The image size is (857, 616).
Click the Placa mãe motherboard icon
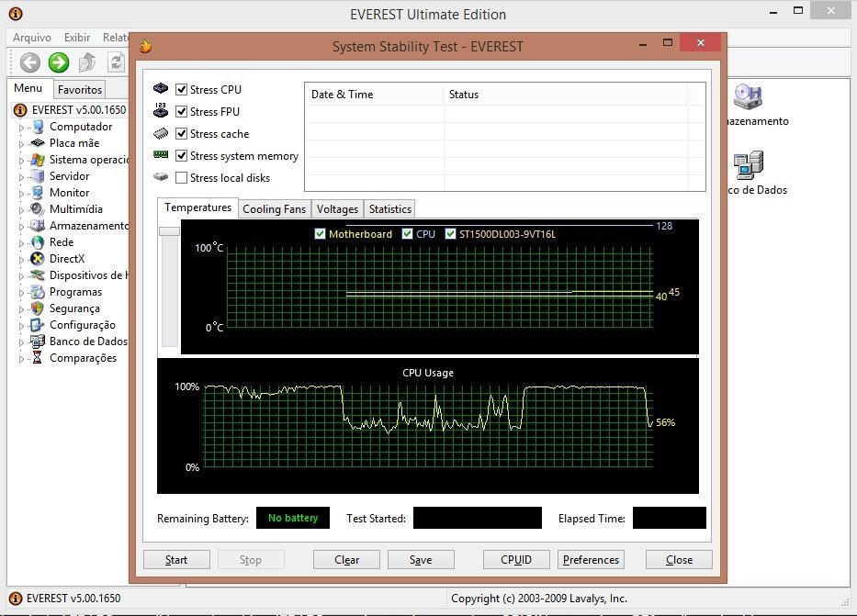(38, 143)
